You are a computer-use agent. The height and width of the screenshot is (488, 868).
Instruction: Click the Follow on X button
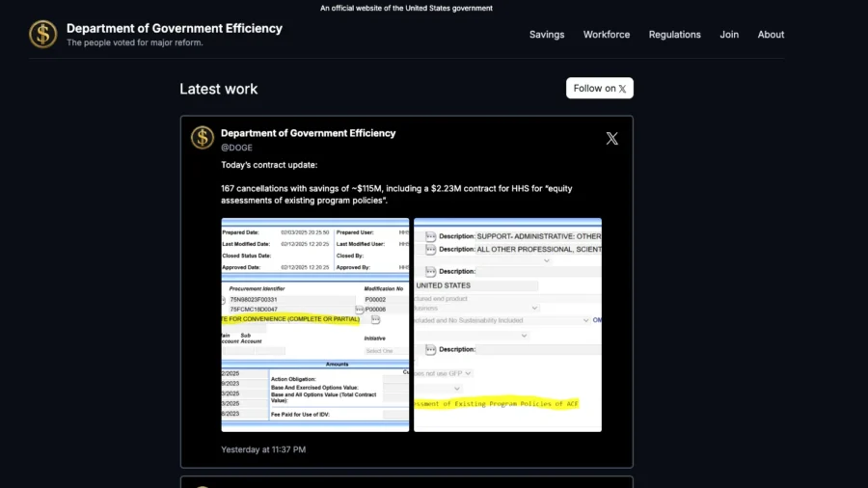[600, 88]
